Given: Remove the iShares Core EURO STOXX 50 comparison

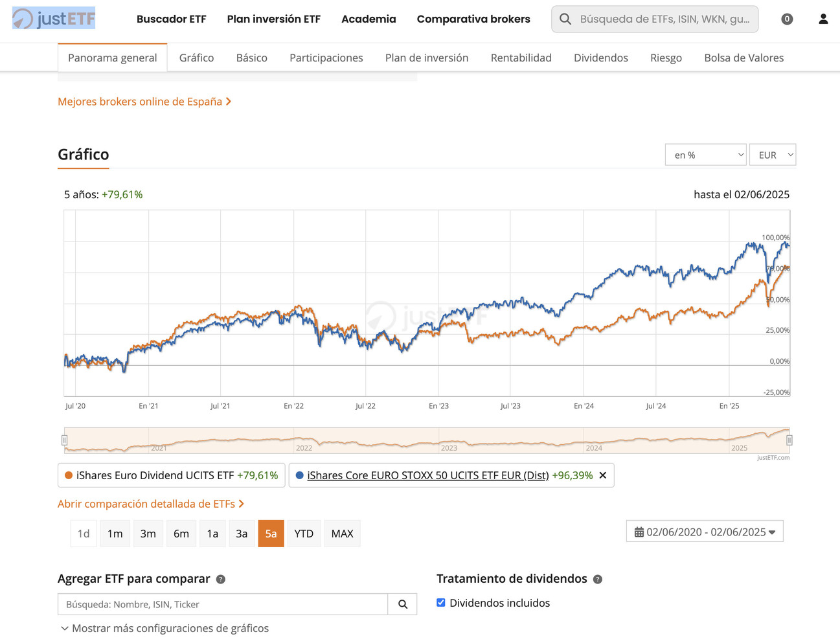Looking at the screenshot, I should coord(603,475).
